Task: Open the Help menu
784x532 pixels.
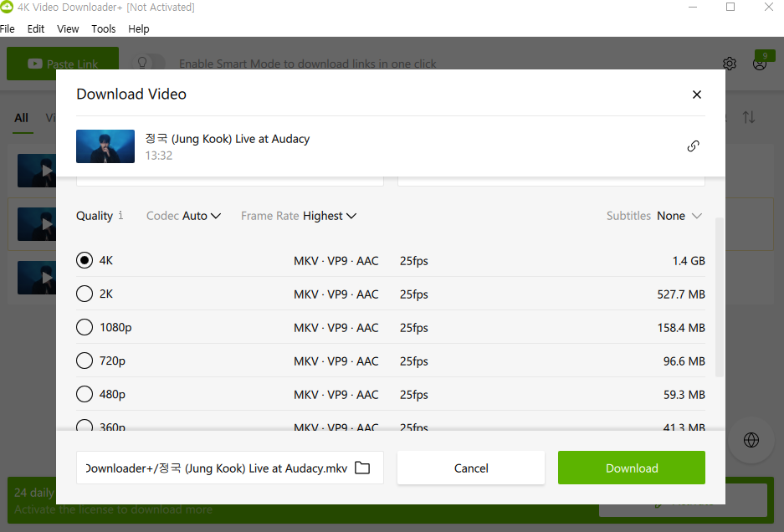Action: 139,29
